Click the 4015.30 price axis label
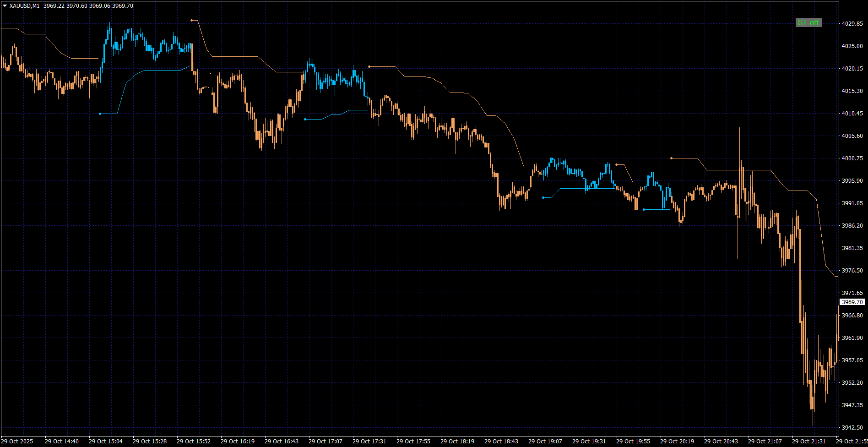 pos(852,91)
